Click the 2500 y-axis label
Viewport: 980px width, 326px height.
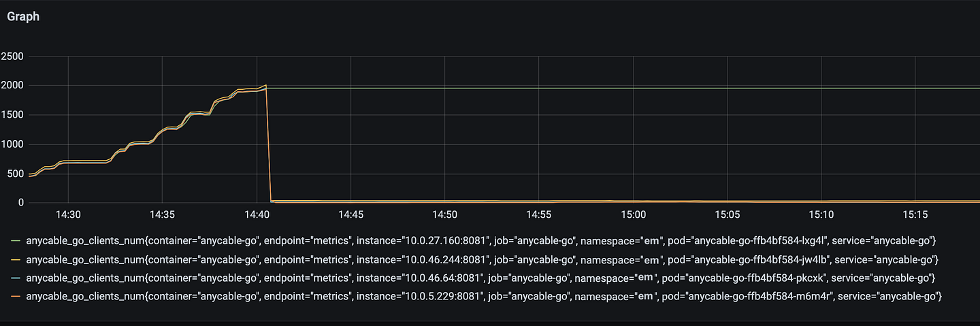click(12, 56)
